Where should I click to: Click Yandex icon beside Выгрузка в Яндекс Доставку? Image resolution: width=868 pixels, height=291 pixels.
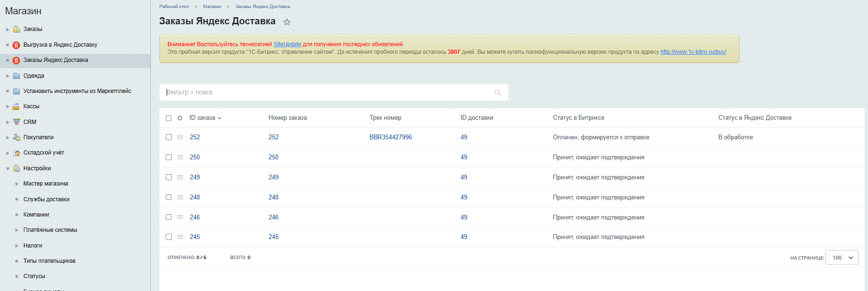coord(16,45)
